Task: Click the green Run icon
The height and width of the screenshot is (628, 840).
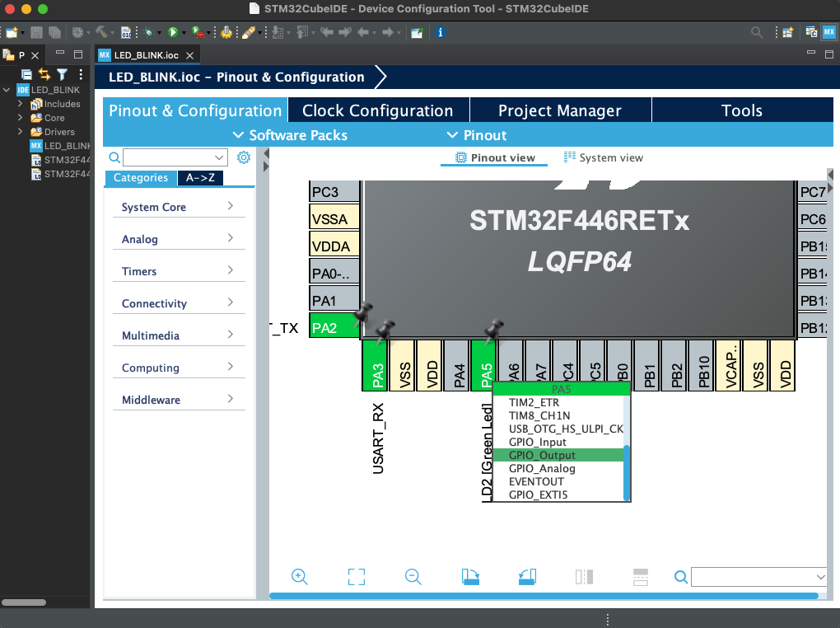Action: pyautogui.click(x=172, y=33)
